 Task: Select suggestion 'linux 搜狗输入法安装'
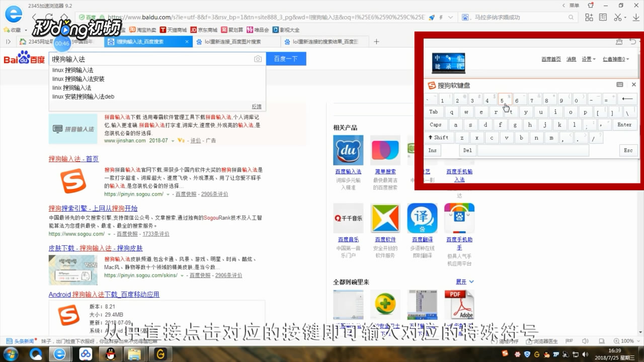click(78, 79)
